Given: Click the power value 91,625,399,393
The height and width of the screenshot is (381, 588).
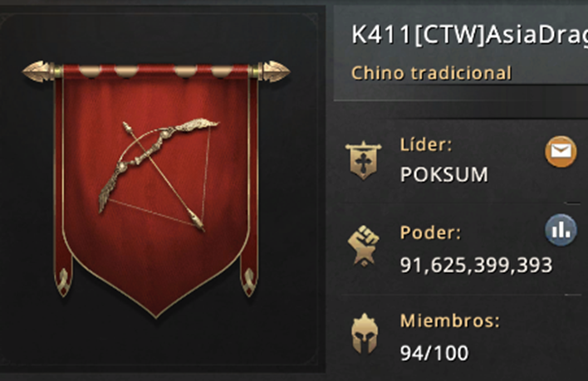Looking at the screenshot, I should pos(476,265).
